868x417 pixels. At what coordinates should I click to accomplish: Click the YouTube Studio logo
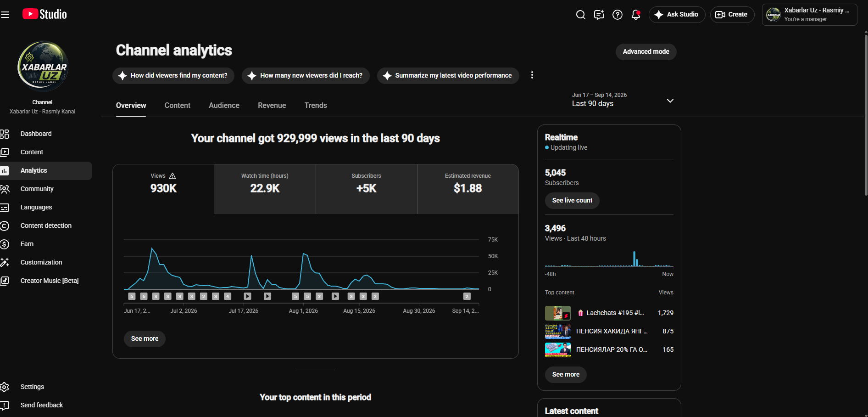pyautogui.click(x=45, y=14)
